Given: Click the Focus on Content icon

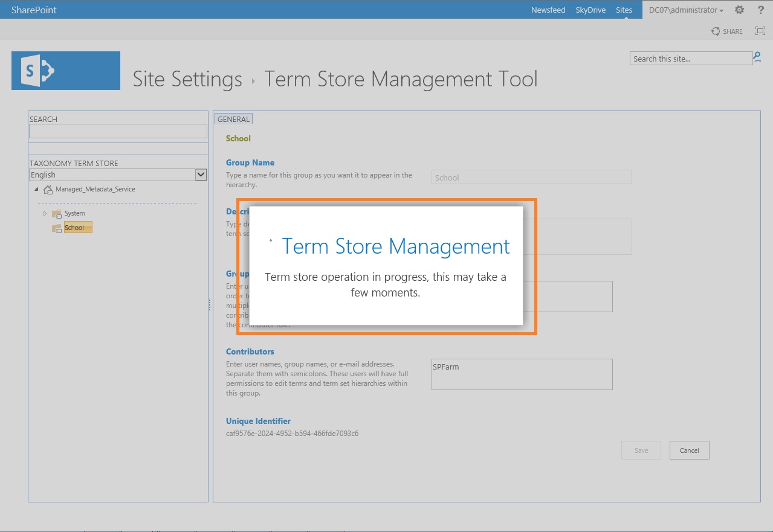Looking at the screenshot, I should [x=760, y=31].
